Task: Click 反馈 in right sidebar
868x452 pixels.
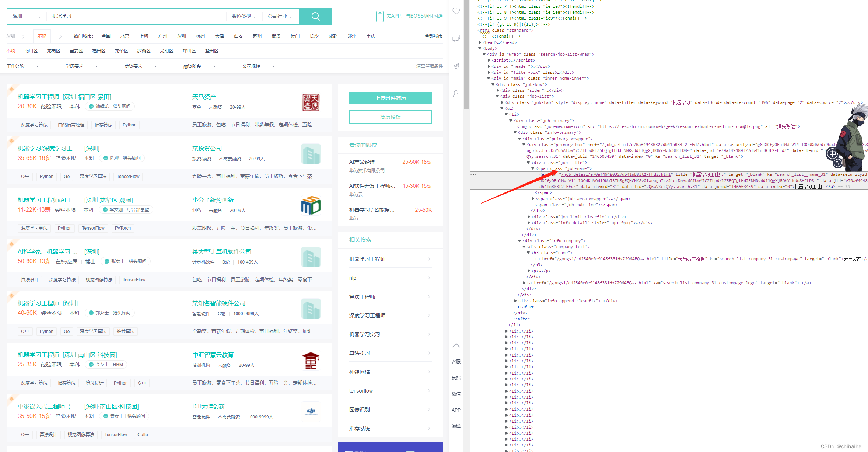Action: click(456, 378)
